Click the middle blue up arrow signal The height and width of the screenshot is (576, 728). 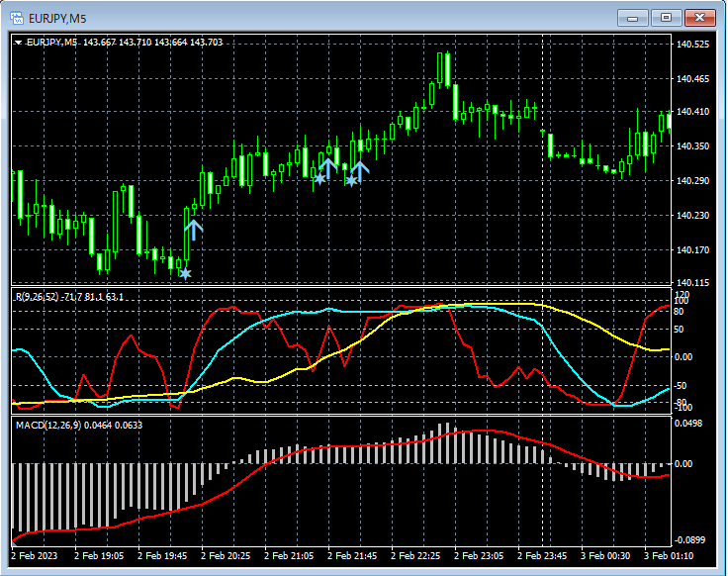[327, 167]
